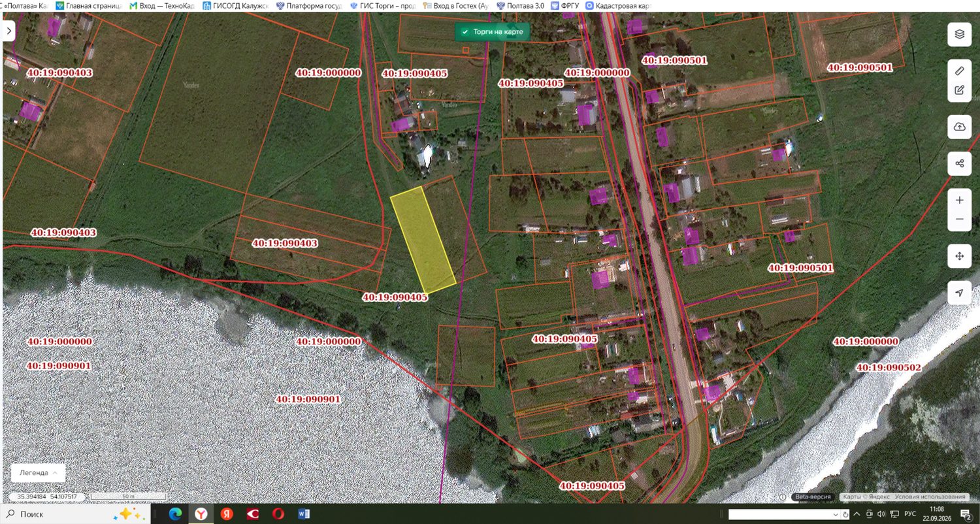Expand the left sidebar with chevron
The width and height of the screenshot is (980, 524).
click(x=8, y=31)
